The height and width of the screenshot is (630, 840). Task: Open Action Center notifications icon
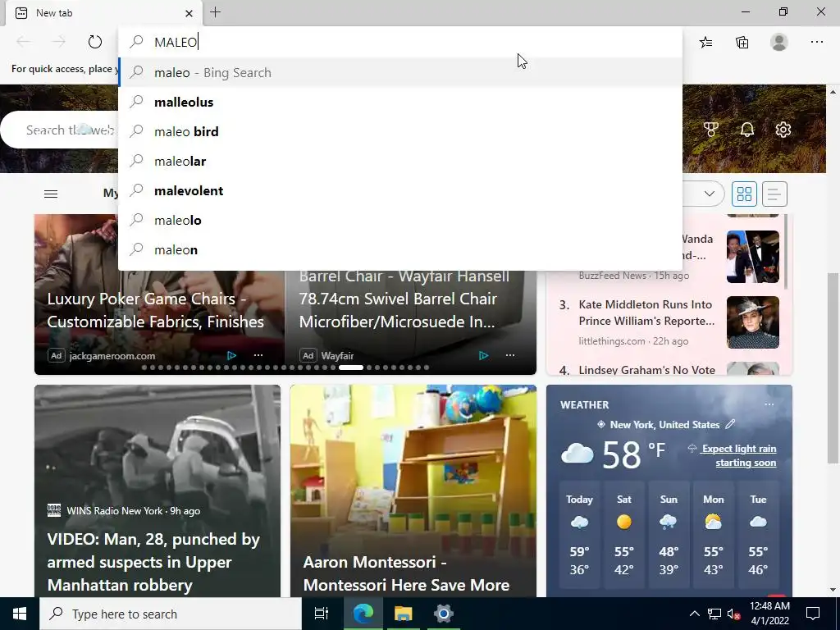click(813, 614)
